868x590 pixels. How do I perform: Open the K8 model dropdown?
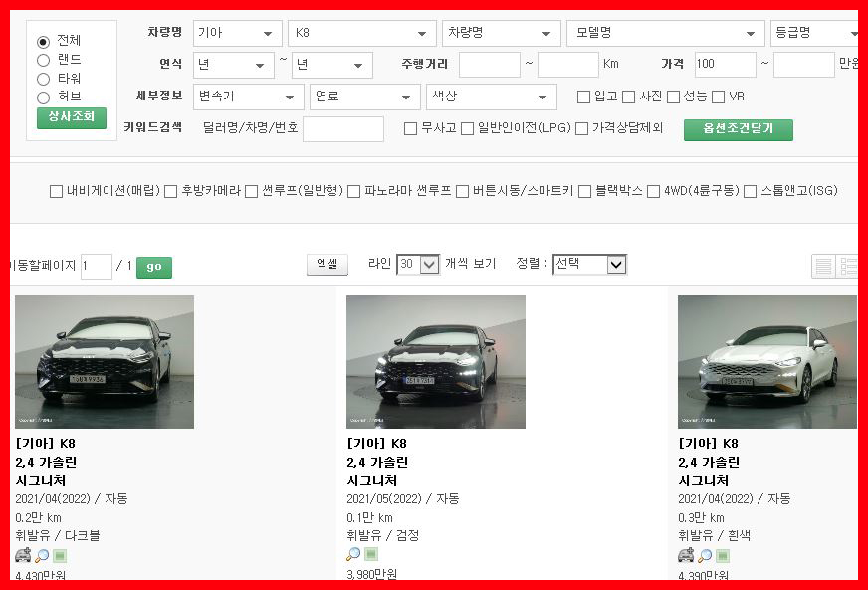click(362, 33)
